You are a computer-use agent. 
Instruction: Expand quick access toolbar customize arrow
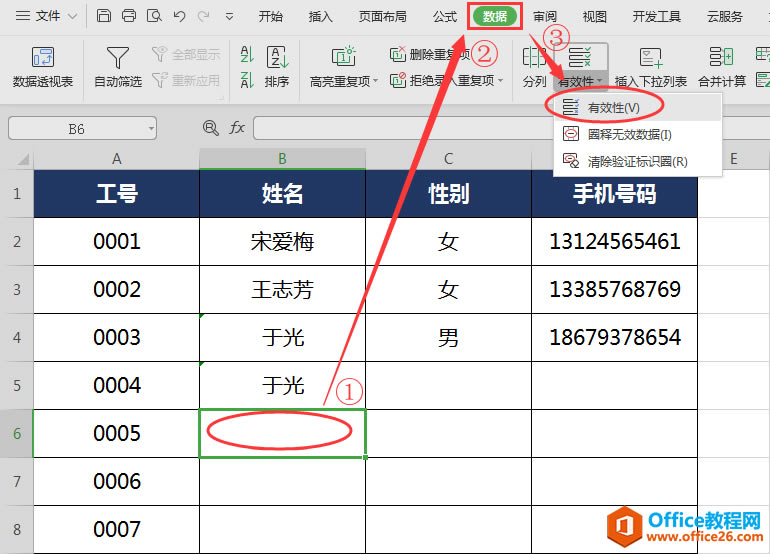click(230, 17)
